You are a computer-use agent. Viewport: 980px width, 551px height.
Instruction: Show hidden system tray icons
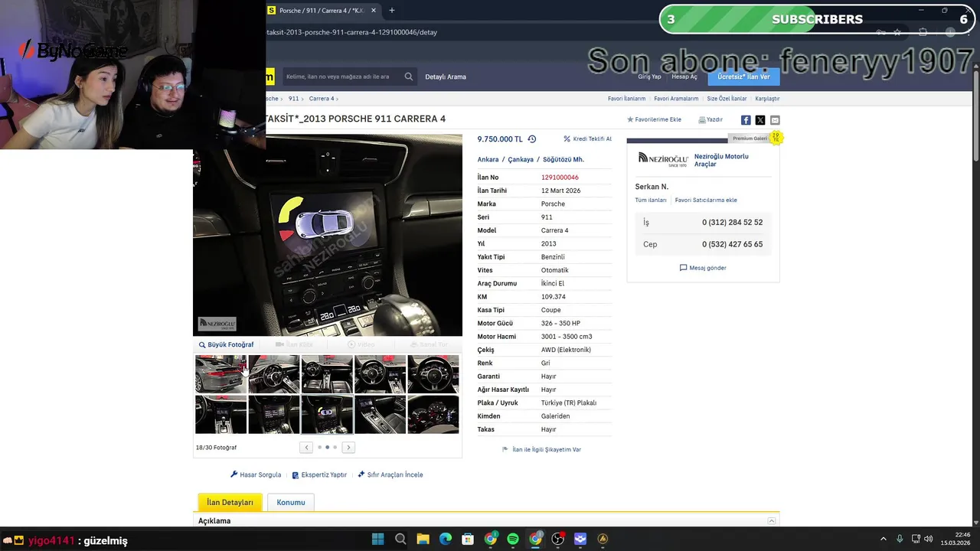pos(883,539)
